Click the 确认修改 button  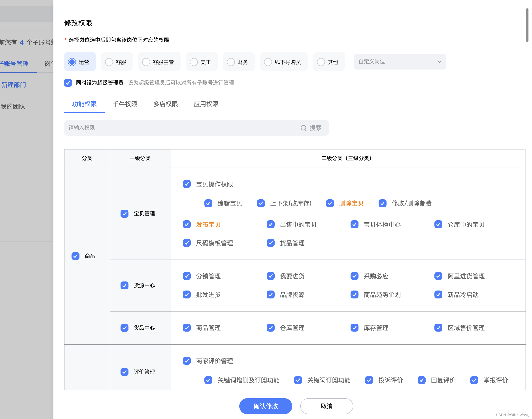click(266, 406)
